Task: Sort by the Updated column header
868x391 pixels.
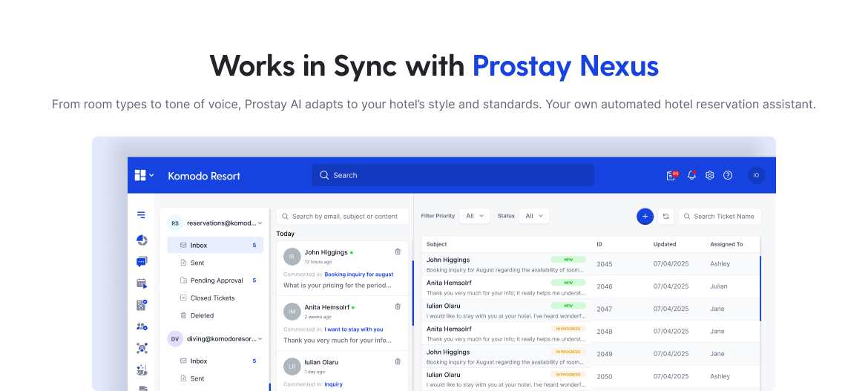Action: tap(664, 244)
